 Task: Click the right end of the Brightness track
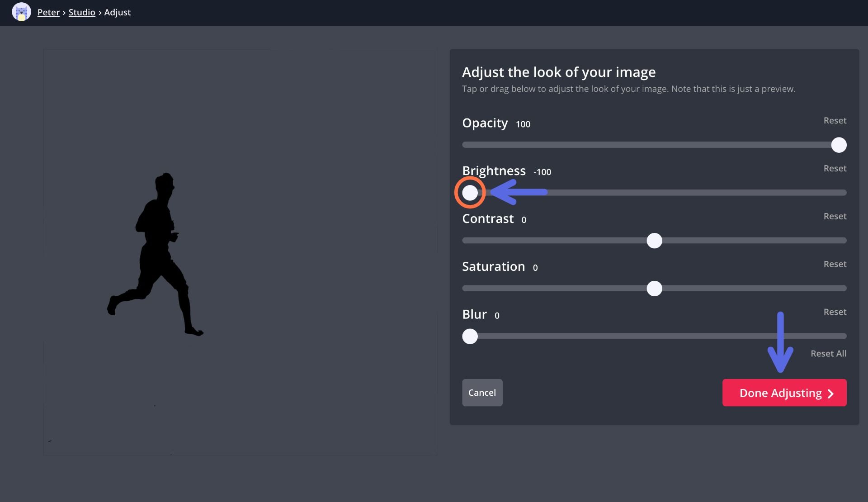(x=843, y=193)
